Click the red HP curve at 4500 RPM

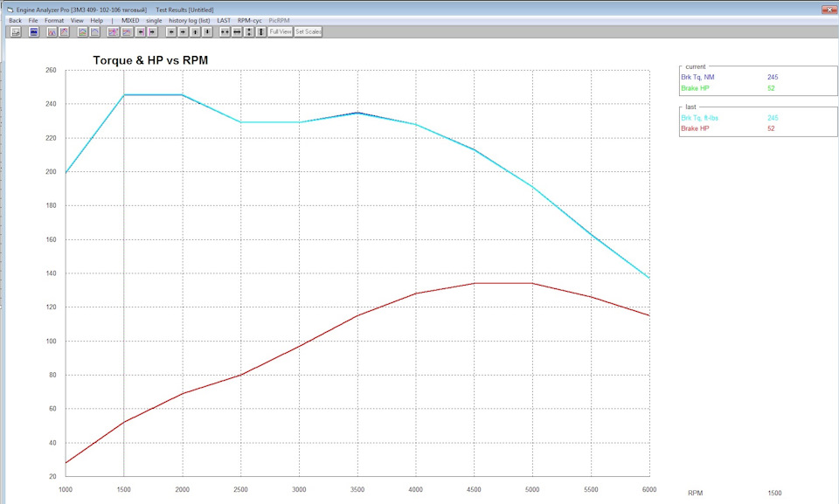pos(474,283)
